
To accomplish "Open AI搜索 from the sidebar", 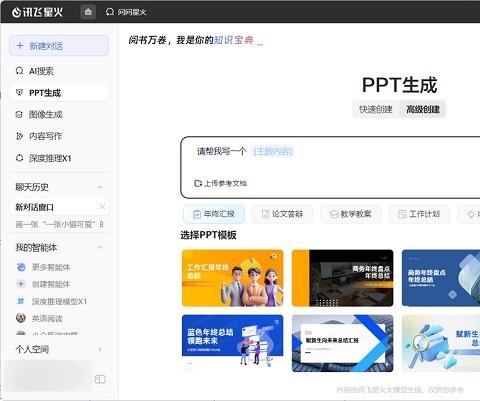I will 35,71.
